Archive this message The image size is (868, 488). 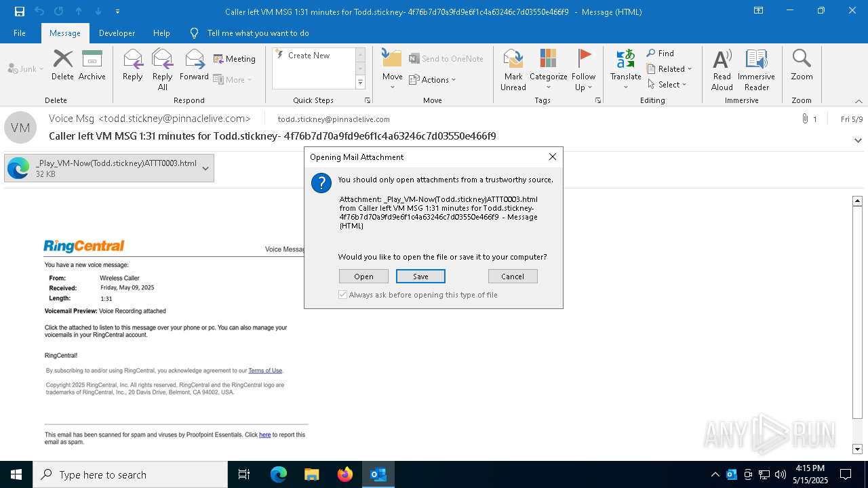[92, 65]
